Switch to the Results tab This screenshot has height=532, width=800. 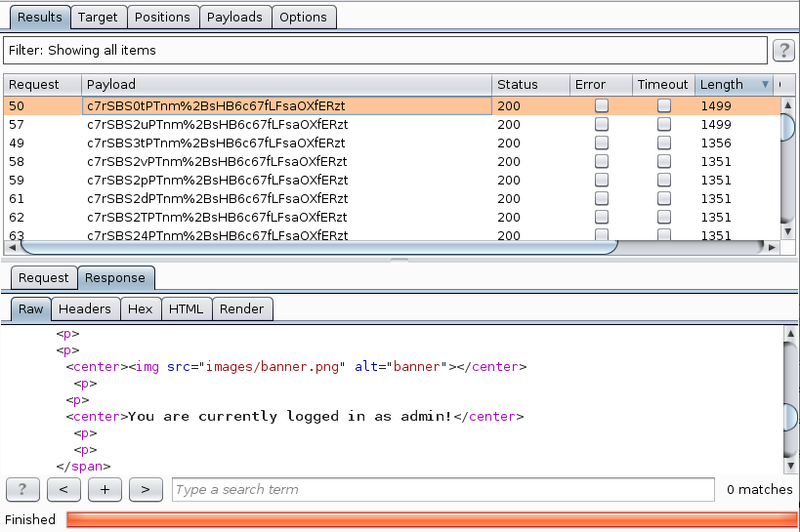(x=40, y=18)
